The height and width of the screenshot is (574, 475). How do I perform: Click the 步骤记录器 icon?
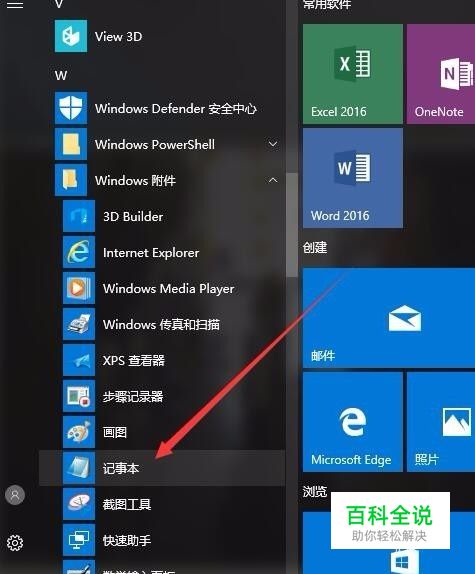click(79, 396)
